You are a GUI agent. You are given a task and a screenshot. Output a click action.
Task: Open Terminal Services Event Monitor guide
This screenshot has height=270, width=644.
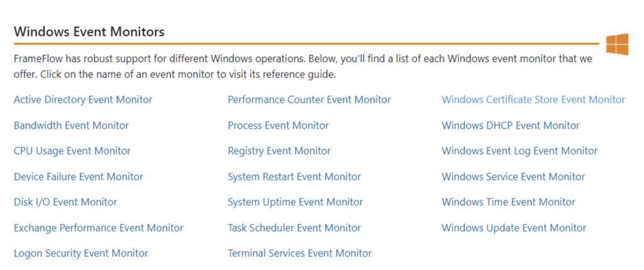(300, 253)
